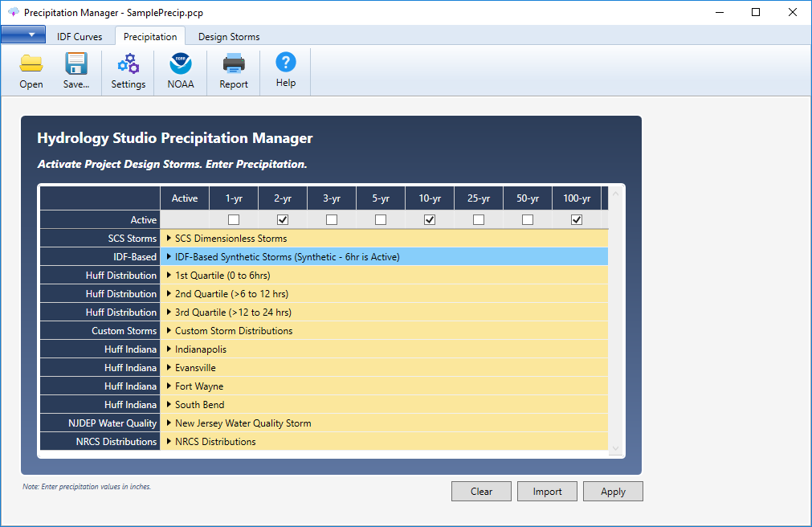This screenshot has height=527, width=812.
Task: Enable the 50-yr Active checkbox
Action: pyautogui.click(x=527, y=219)
